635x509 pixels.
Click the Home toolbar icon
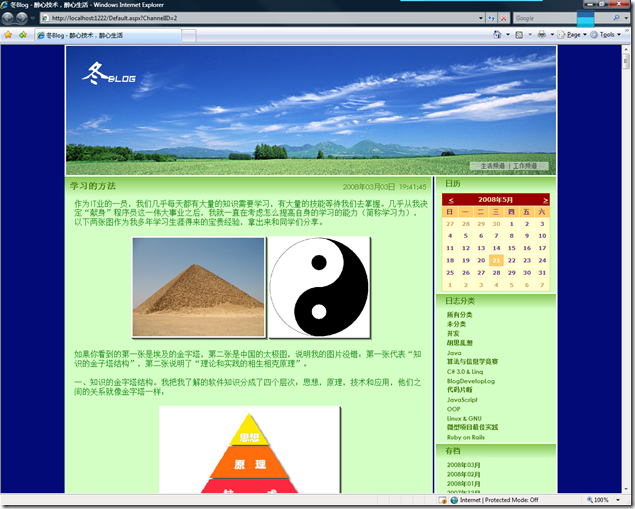pyautogui.click(x=497, y=35)
